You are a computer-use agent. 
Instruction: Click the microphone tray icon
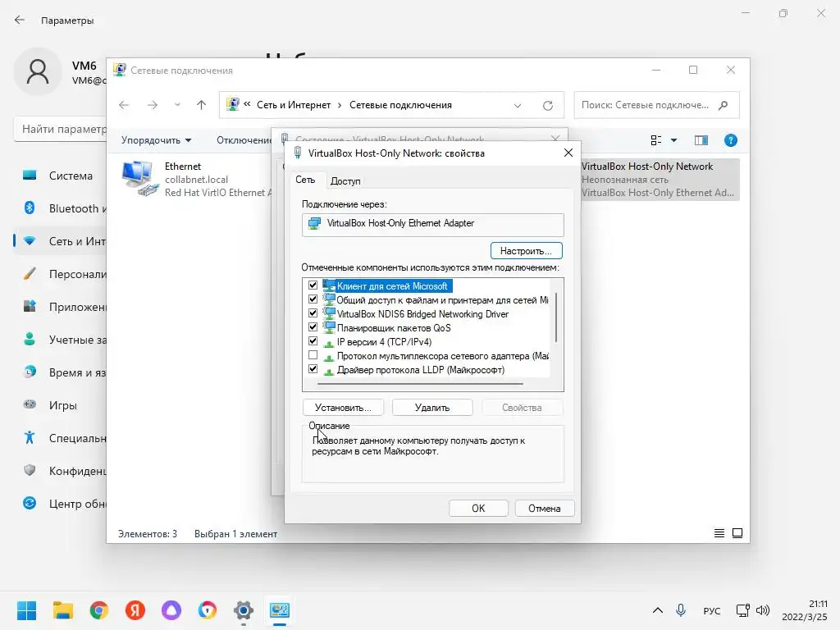[x=680, y=610]
